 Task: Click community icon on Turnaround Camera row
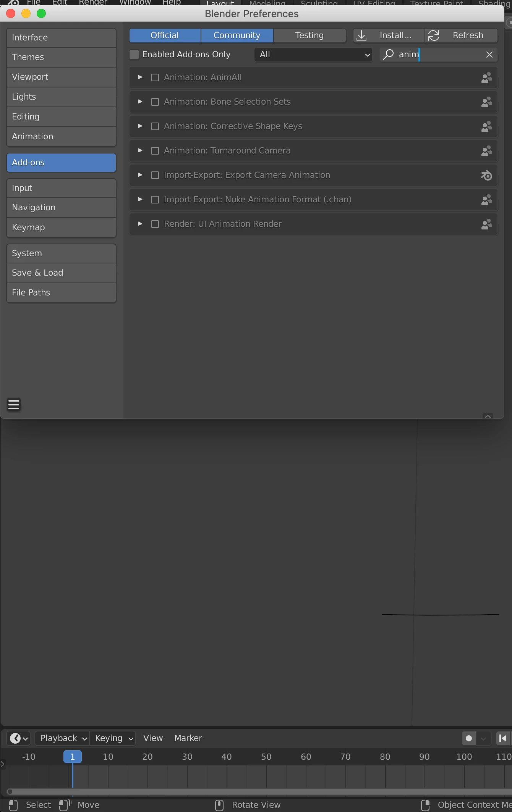pyautogui.click(x=486, y=151)
